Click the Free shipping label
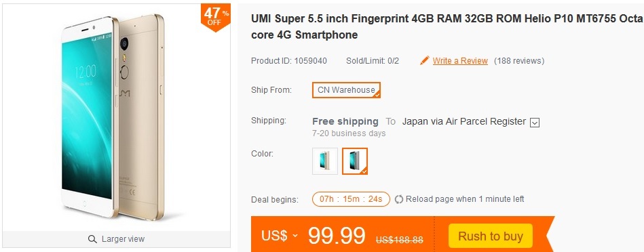 tap(345, 121)
